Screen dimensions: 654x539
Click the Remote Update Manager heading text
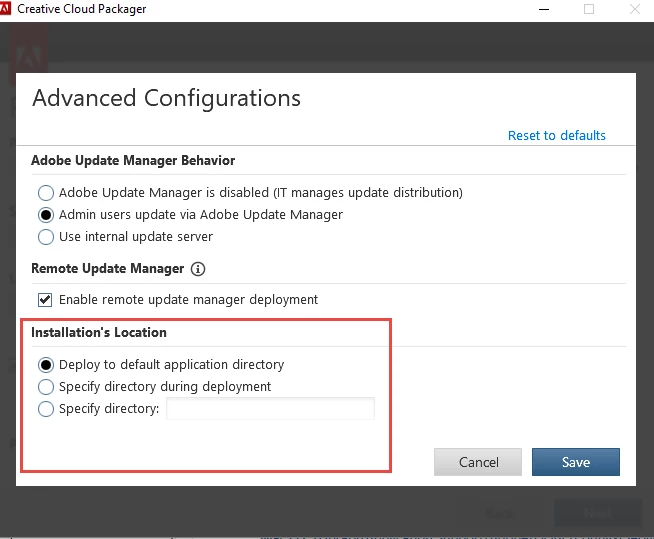click(108, 269)
